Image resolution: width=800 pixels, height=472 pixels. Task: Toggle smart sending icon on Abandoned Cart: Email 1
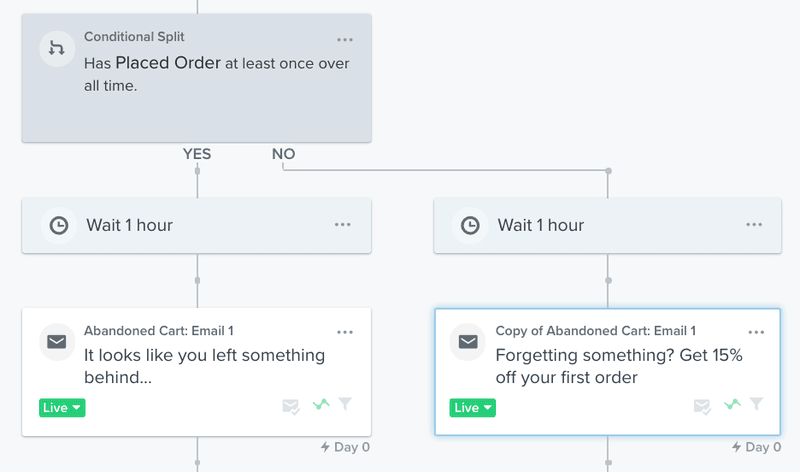[291, 407]
